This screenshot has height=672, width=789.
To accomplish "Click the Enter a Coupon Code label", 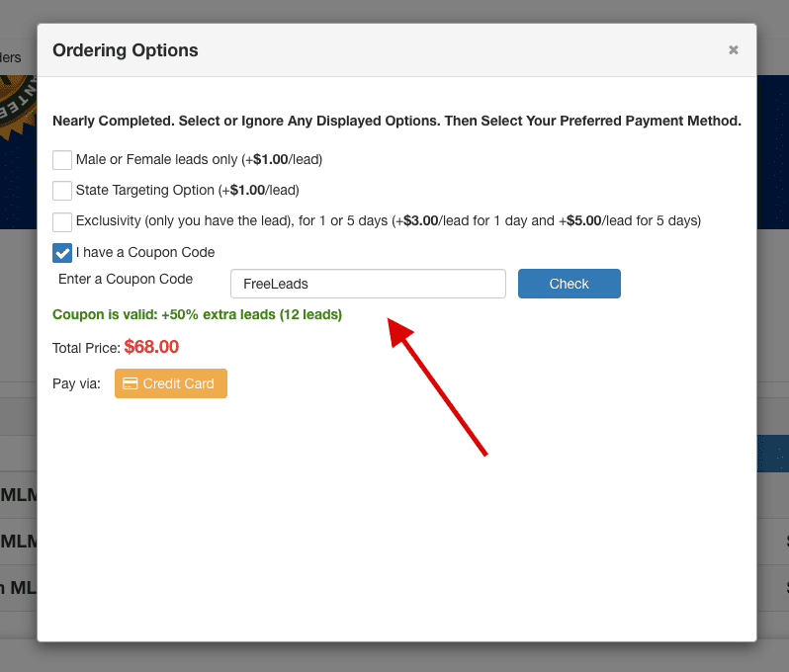I will click(x=126, y=279).
